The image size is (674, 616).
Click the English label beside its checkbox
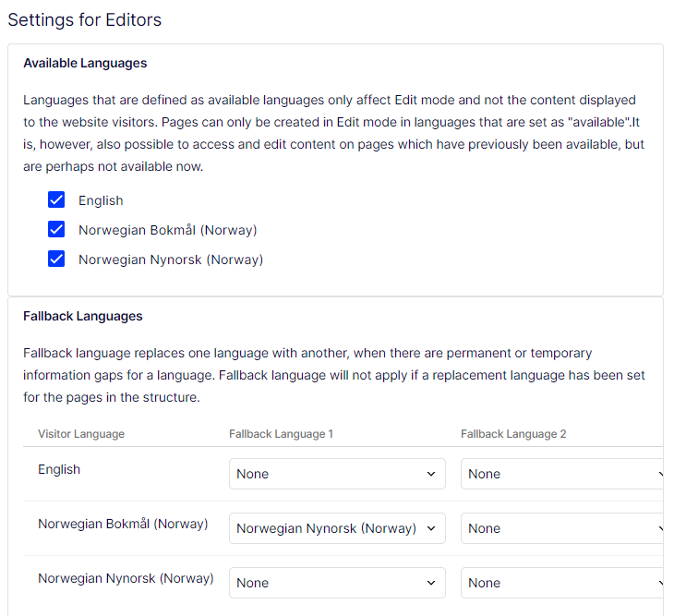(101, 200)
